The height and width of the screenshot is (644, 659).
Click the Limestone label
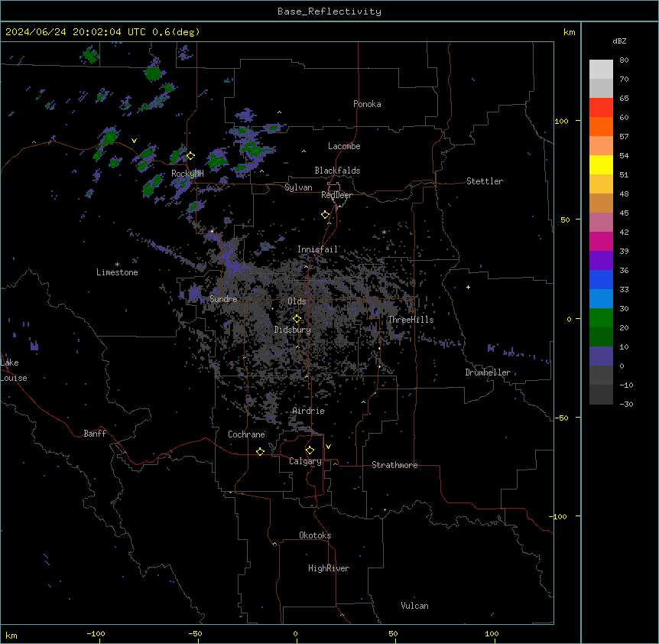coord(117,272)
